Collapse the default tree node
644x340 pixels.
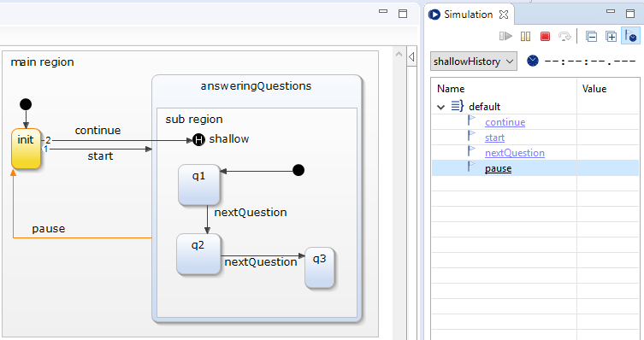tap(440, 107)
